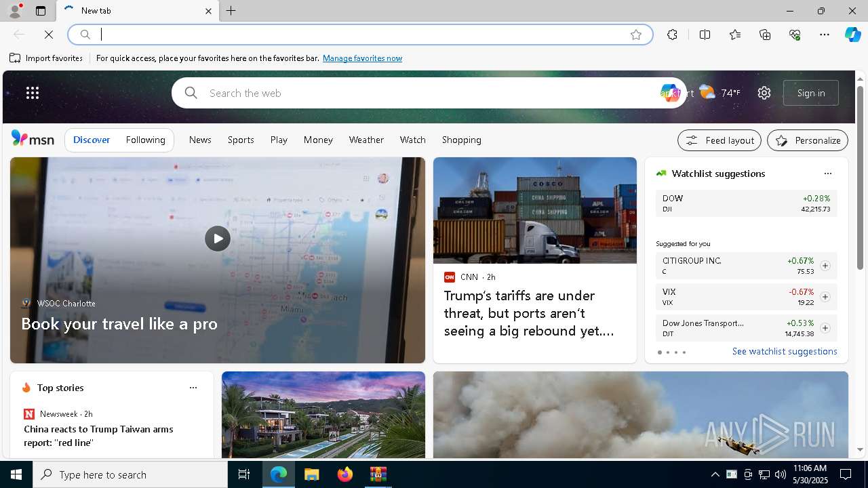Open Copilot icon in search box
Viewport: 868px width, 488px height.
[x=669, y=93]
